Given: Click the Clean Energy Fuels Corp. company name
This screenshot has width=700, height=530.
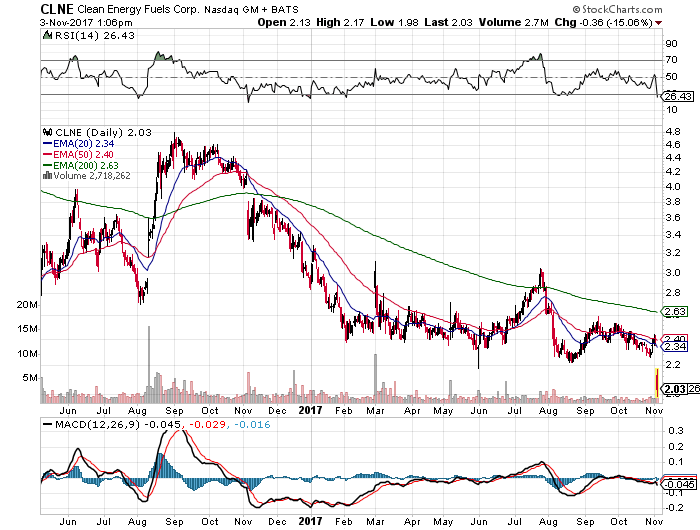Looking at the screenshot, I should tap(138, 9).
